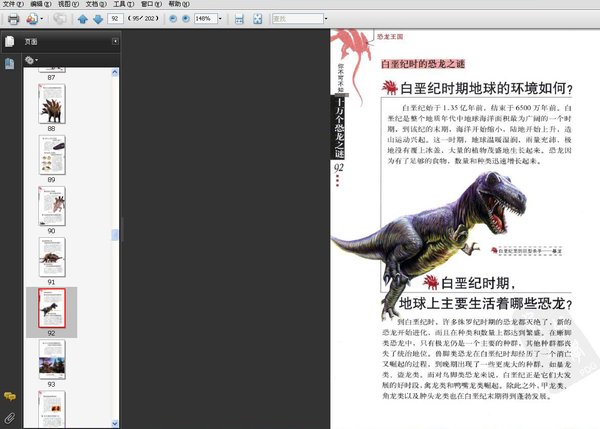Select the page 90 thumbnail
The image size is (600, 429).
point(51,205)
